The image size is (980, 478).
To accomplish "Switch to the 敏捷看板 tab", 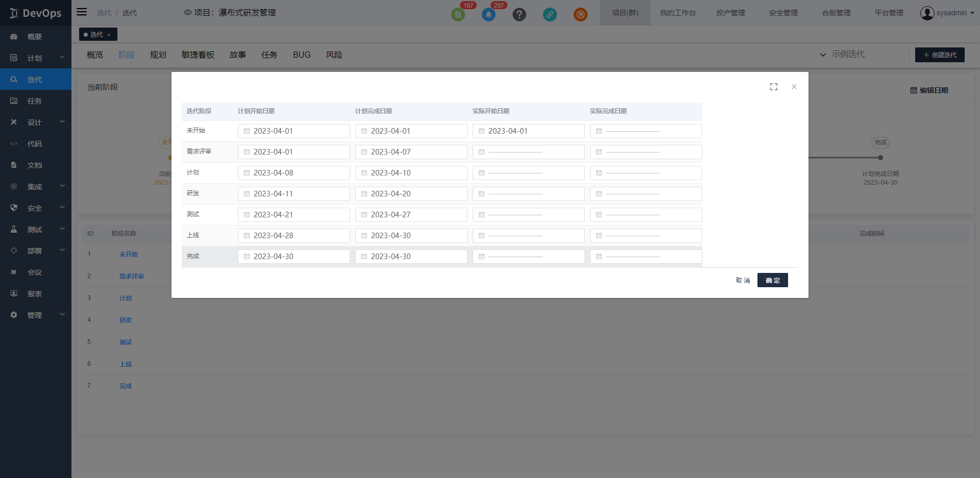I will pos(198,55).
